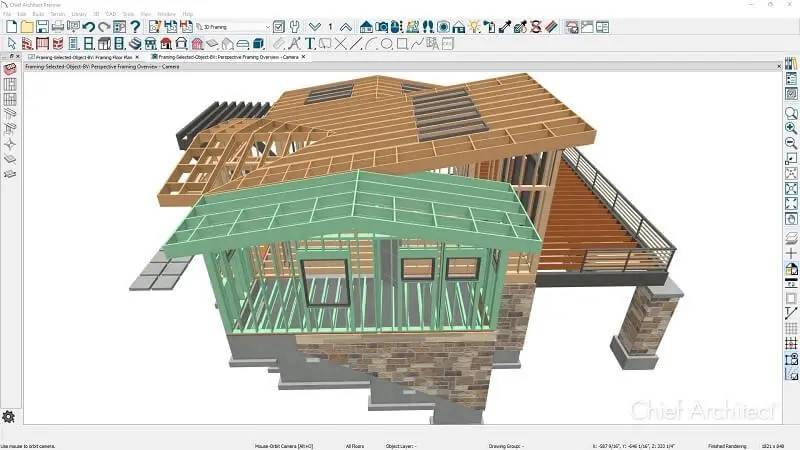Open the Library Browser books icon
This screenshot has height=450, width=800.
pos(790,61)
